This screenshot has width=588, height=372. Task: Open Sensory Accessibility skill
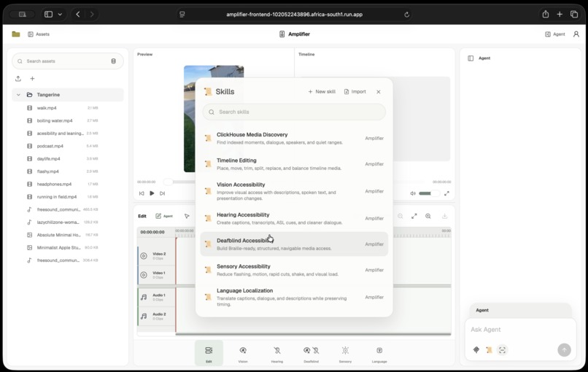(294, 270)
